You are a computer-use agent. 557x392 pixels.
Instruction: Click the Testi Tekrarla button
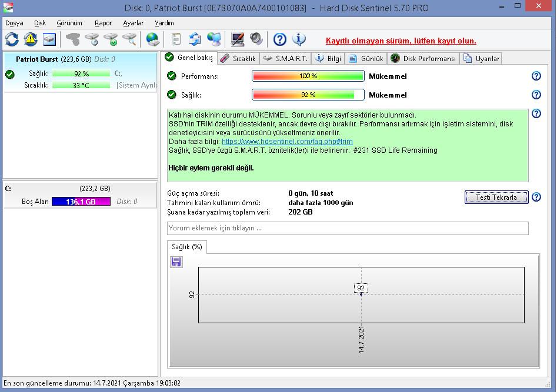[496, 197]
